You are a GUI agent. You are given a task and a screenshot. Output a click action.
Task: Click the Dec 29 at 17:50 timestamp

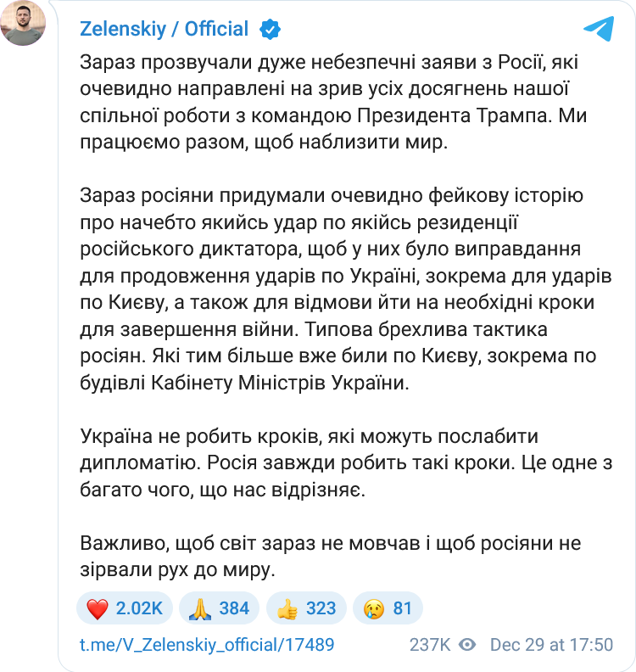[x=551, y=645]
